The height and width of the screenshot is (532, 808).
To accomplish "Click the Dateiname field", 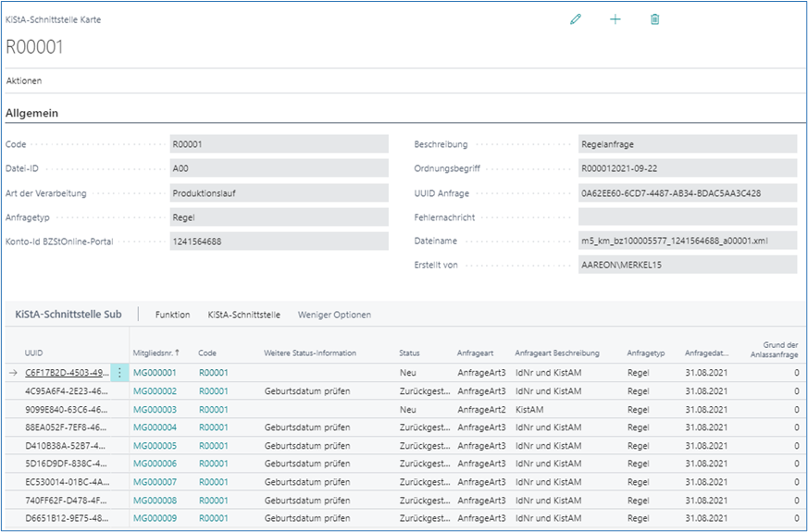I will [686, 241].
